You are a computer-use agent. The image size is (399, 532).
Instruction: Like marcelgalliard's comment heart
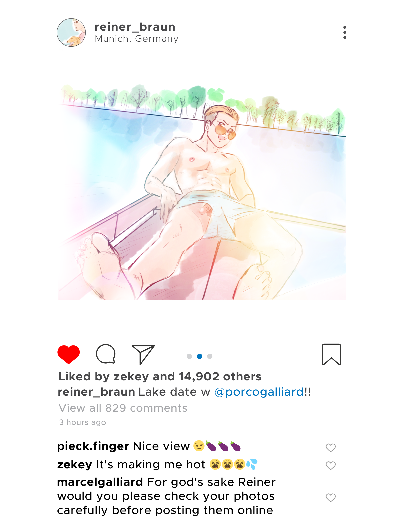(x=330, y=497)
